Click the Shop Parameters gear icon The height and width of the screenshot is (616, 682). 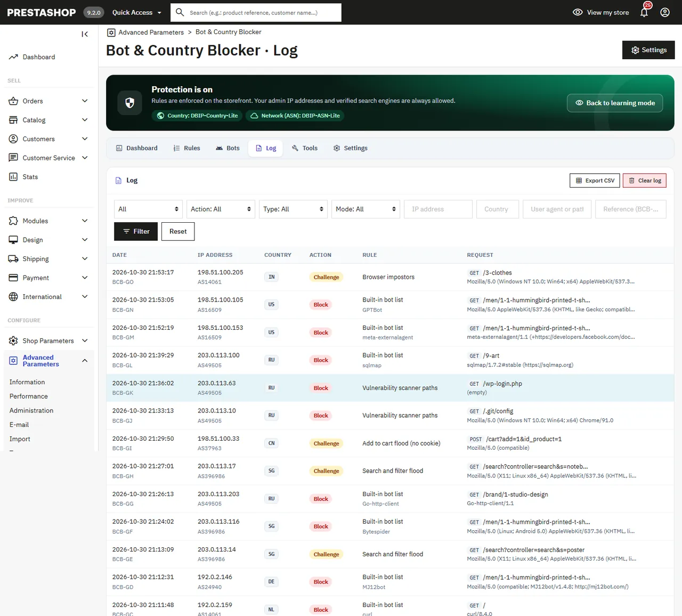point(13,341)
